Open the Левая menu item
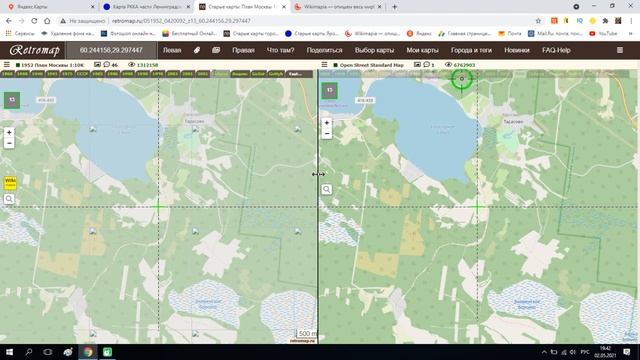 172,50
